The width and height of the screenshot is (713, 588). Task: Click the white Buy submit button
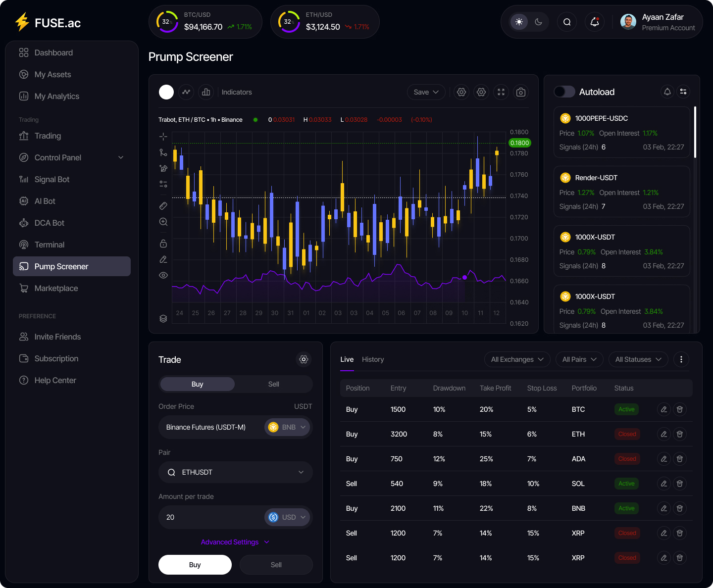click(x=195, y=565)
